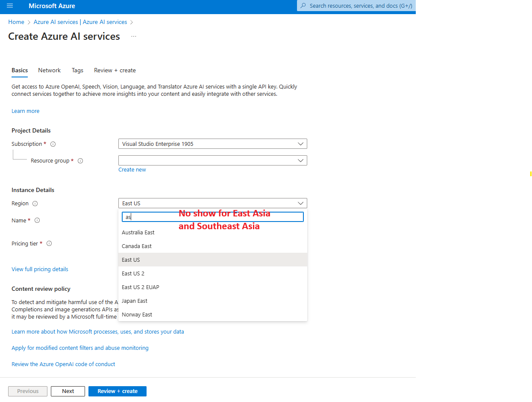Image resolution: width=532 pixels, height=402 pixels.
Task: Select Canada East from region list
Action: click(213, 246)
